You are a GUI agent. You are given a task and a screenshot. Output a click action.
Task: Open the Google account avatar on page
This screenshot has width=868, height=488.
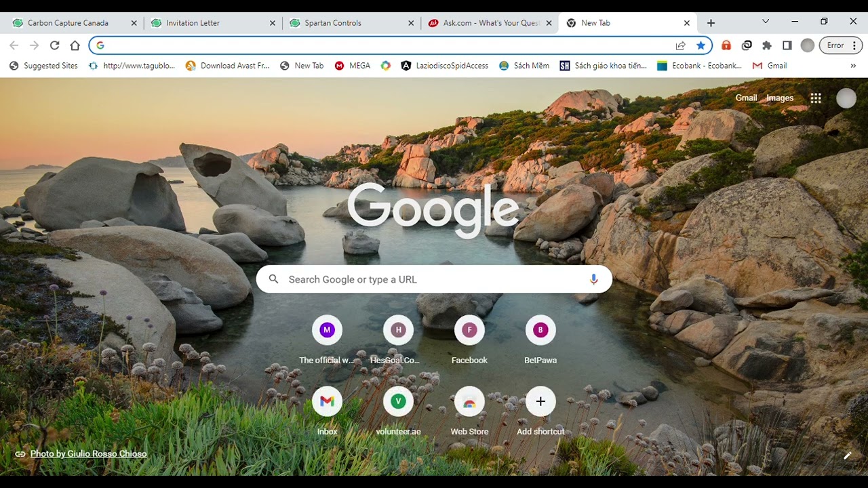pyautogui.click(x=846, y=98)
